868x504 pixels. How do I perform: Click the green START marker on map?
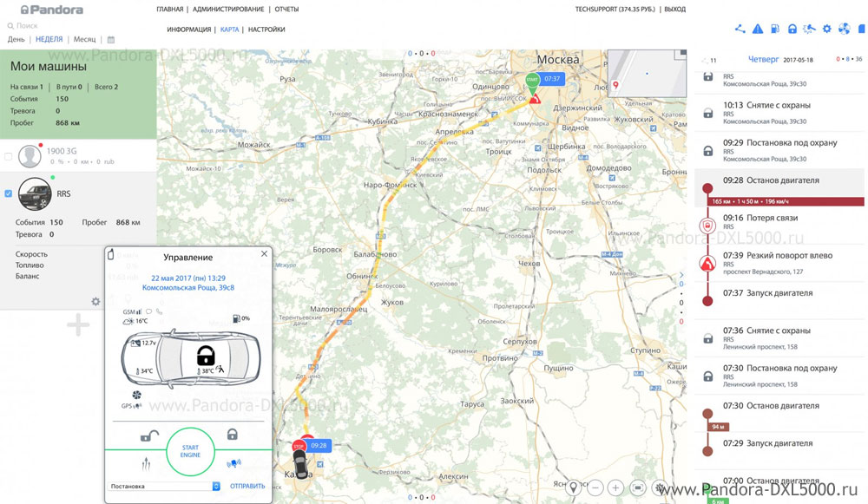coord(532,81)
